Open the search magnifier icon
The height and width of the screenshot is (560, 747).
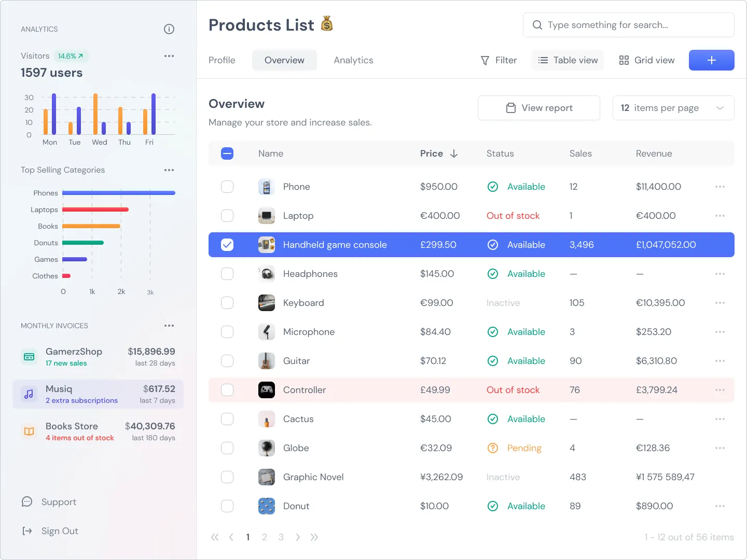pos(537,24)
